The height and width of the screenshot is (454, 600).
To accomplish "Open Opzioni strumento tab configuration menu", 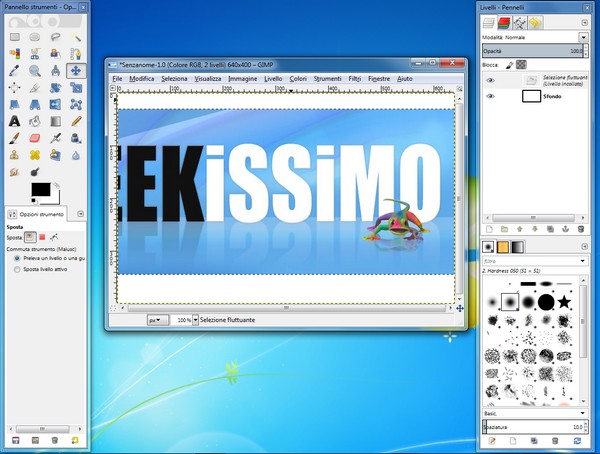I will coord(80,214).
